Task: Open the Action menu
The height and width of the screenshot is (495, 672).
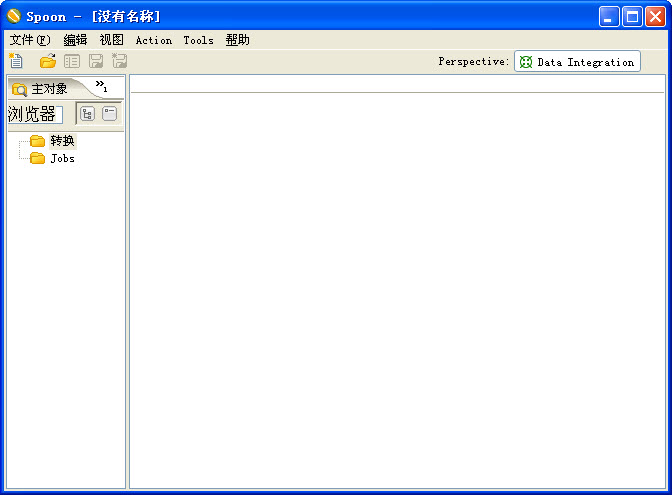Action: [153, 40]
